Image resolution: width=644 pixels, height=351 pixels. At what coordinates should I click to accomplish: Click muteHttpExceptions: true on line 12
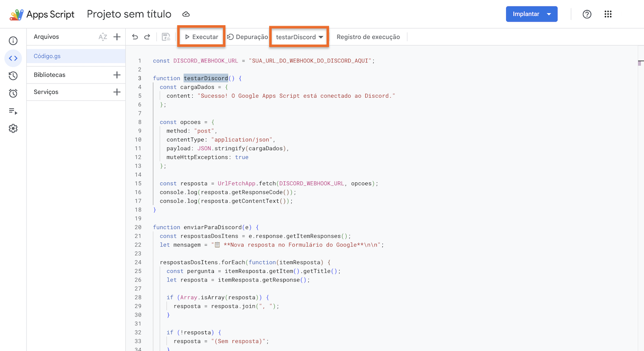[207, 157]
